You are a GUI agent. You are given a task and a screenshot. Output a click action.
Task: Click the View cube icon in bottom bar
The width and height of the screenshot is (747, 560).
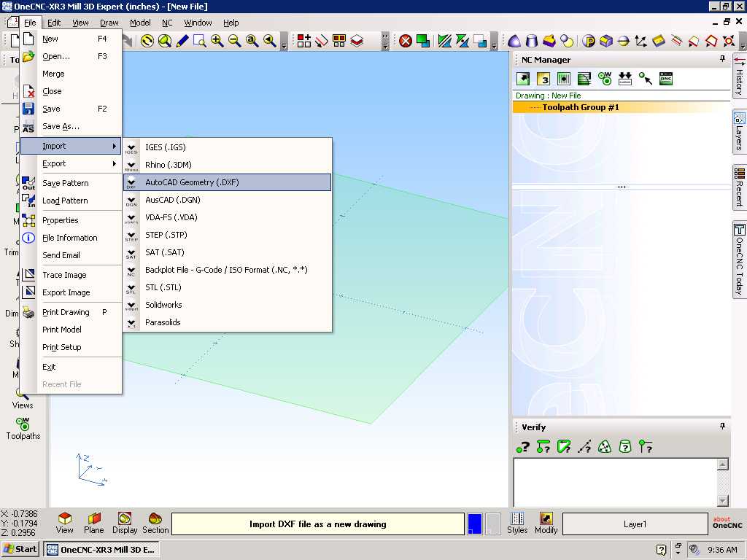(x=64, y=523)
